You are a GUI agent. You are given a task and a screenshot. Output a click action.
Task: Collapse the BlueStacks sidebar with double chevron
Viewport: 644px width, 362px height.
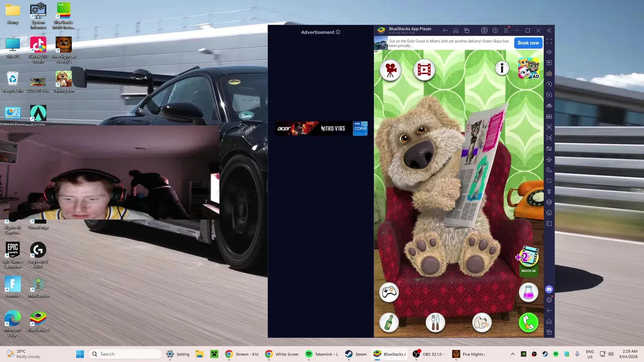(x=549, y=31)
